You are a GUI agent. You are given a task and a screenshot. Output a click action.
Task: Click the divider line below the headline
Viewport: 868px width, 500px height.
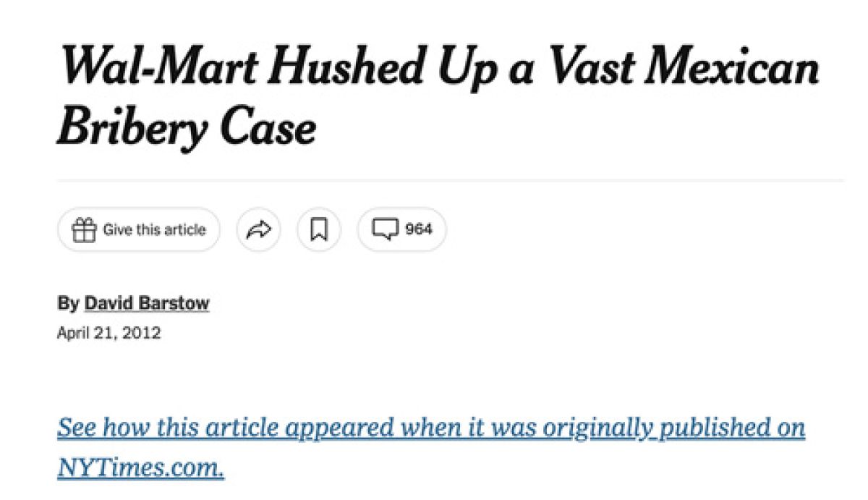pos(450,180)
